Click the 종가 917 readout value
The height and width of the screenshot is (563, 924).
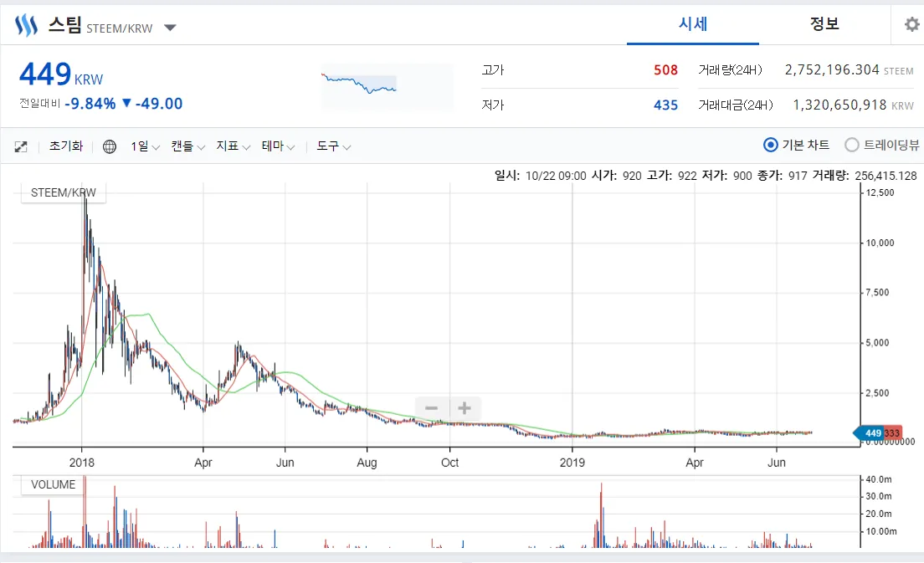click(x=798, y=176)
